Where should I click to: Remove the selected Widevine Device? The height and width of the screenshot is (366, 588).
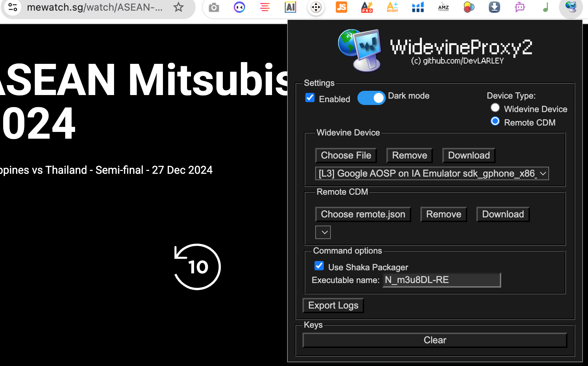click(x=409, y=155)
